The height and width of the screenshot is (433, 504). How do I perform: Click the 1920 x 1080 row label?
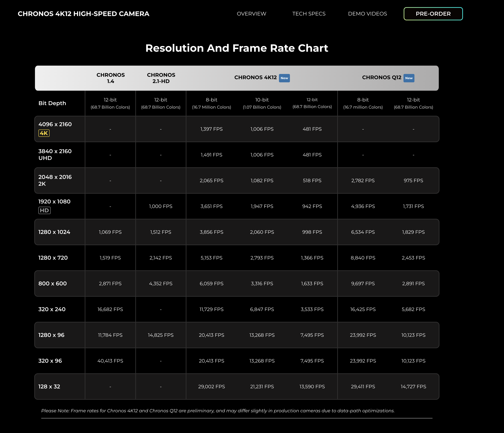point(54,202)
